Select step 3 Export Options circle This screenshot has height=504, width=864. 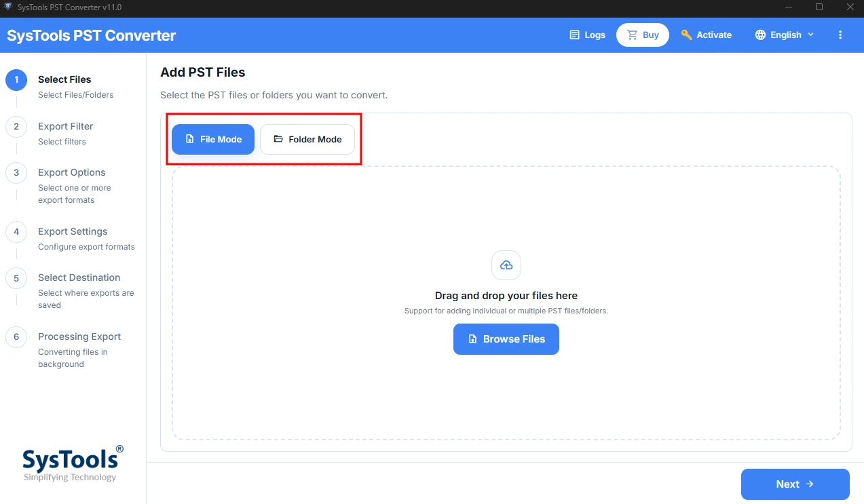(x=16, y=173)
